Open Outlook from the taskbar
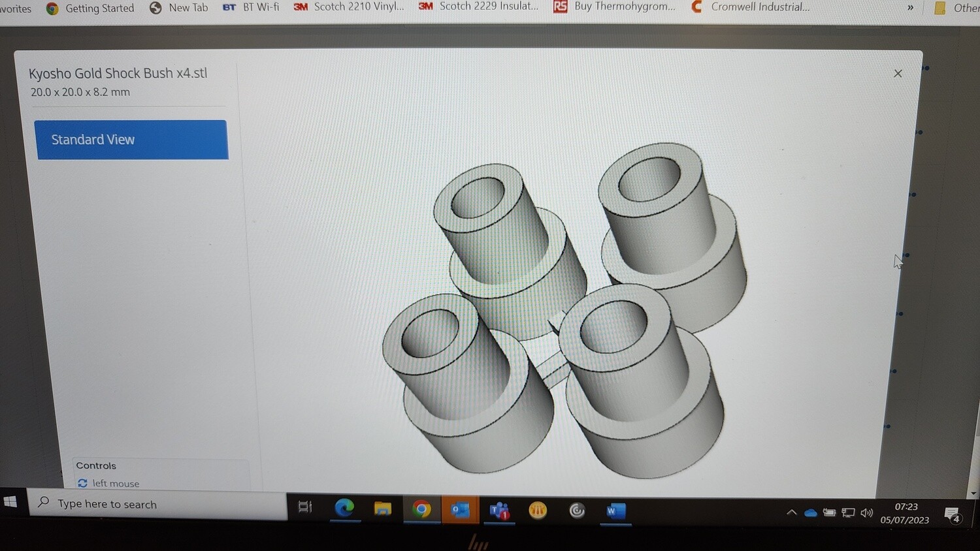This screenshot has width=980, height=551. 460,510
